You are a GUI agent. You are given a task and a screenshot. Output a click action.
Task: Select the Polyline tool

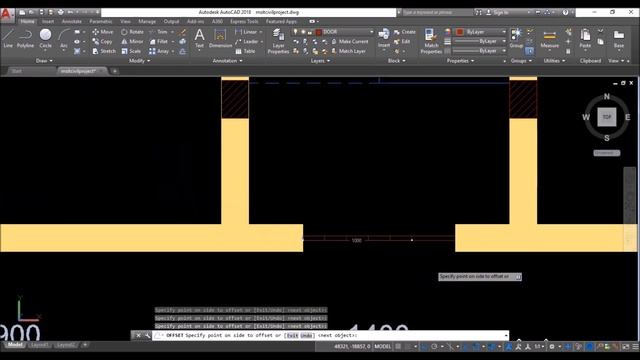pyautogui.click(x=25, y=39)
